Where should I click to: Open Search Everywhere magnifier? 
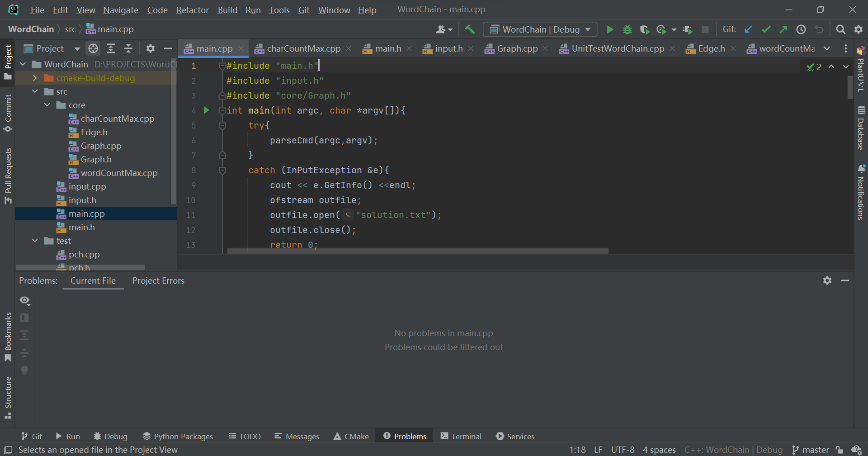point(840,29)
